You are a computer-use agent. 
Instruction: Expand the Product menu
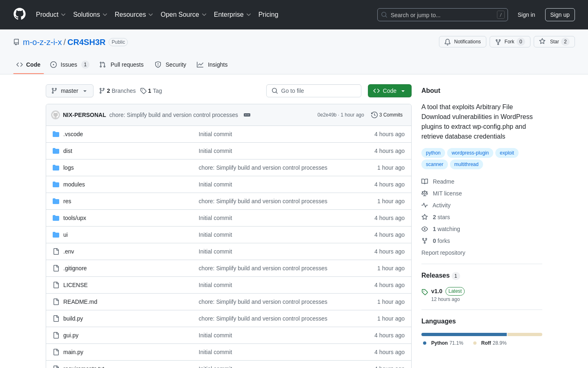click(x=51, y=15)
